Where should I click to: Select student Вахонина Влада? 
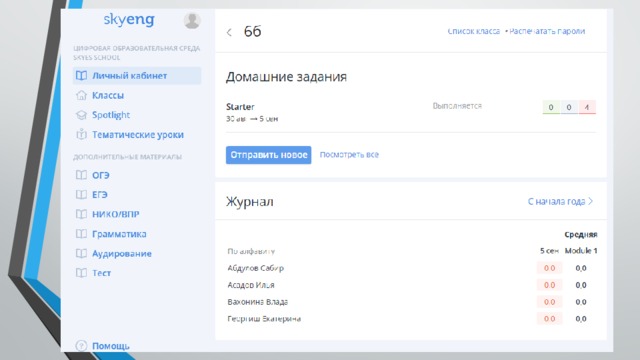(258, 302)
